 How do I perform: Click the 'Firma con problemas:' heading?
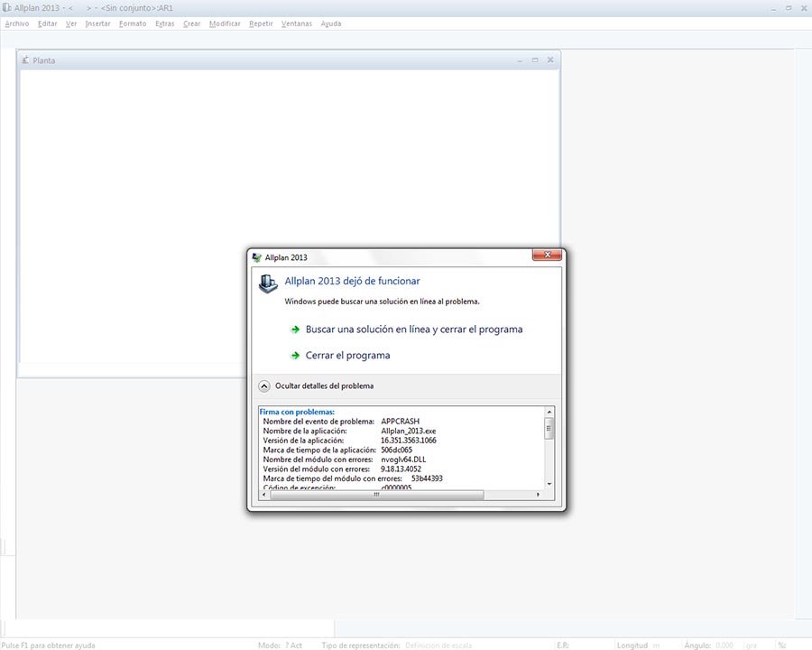(x=297, y=412)
